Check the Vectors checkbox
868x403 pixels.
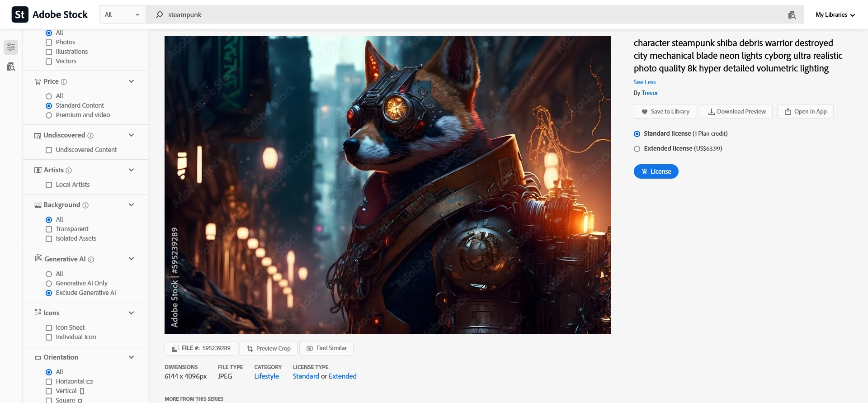(49, 62)
